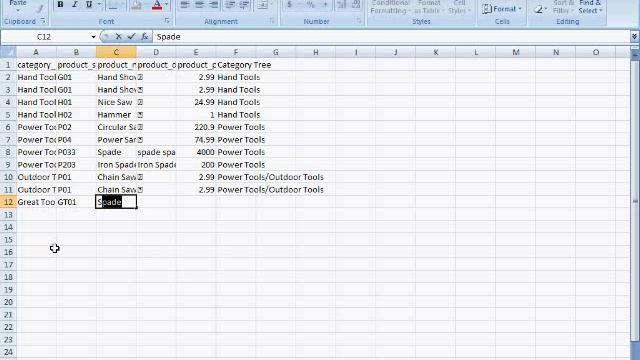Click the Clear eraser icon
The image size is (640, 360).
[538, 9]
